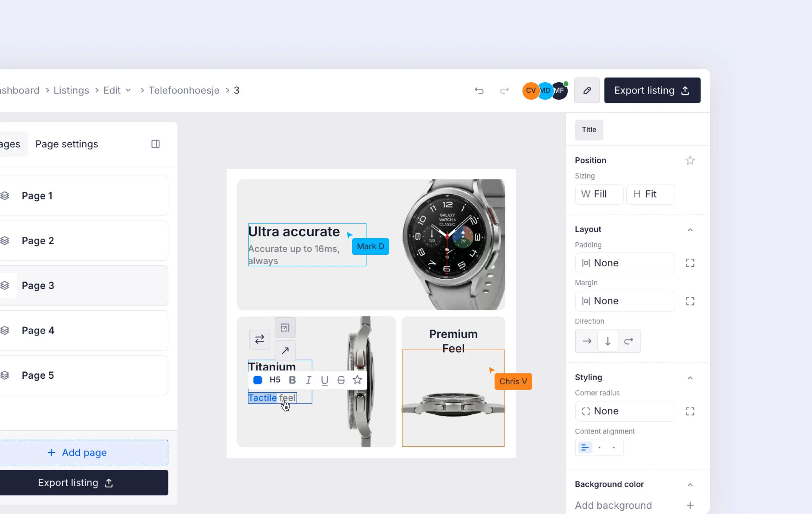Expand individual corner radius icon
This screenshot has height=514, width=812.
[690, 411]
